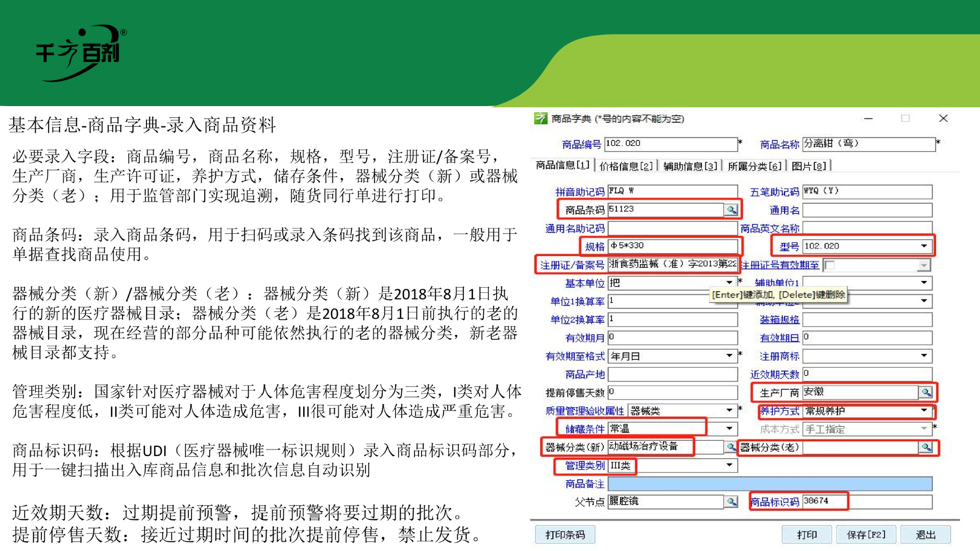
Task: Click magnifier icon next to 生产厂商 field
Action: tap(926, 392)
